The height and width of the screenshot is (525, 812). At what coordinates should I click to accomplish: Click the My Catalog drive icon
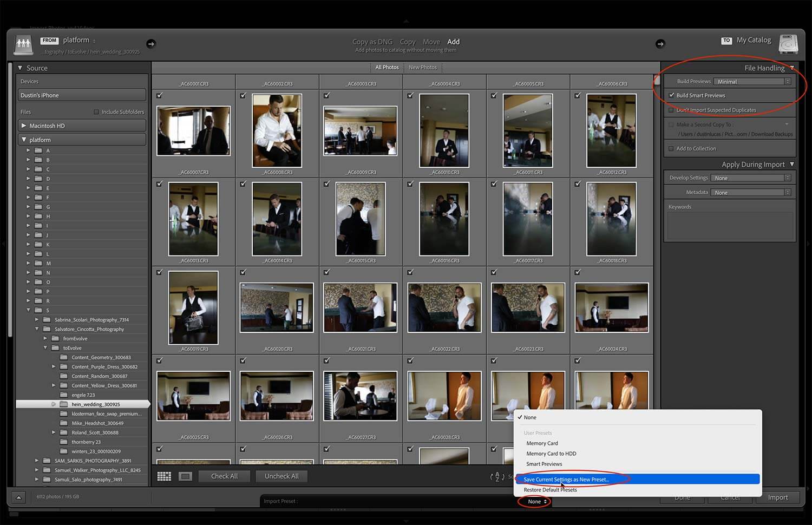pyautogui.click(x=788, y=44)
